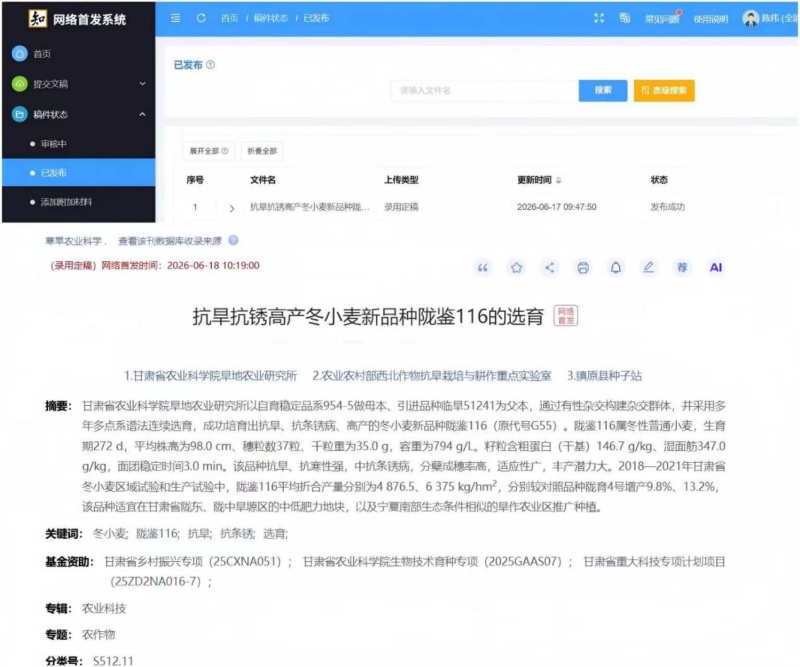
Task: Click the 状态 column header
Action: [x=659, y=180]
